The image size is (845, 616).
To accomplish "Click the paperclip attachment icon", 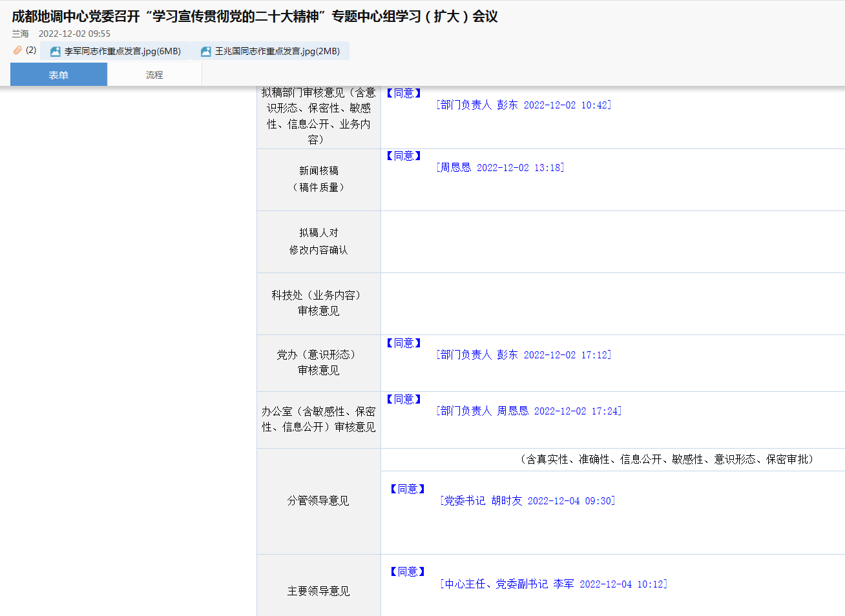I will pyautogui.click(x=17, y=50).
